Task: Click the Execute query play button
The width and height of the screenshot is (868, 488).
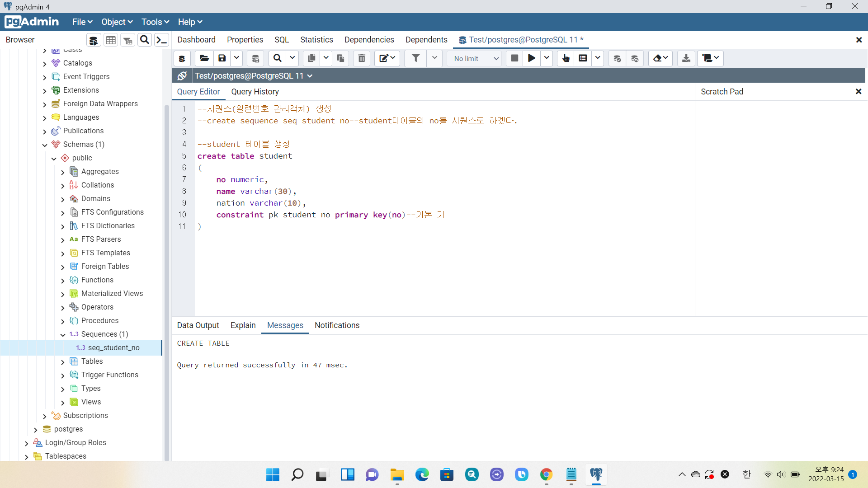Action: (532, 58)
